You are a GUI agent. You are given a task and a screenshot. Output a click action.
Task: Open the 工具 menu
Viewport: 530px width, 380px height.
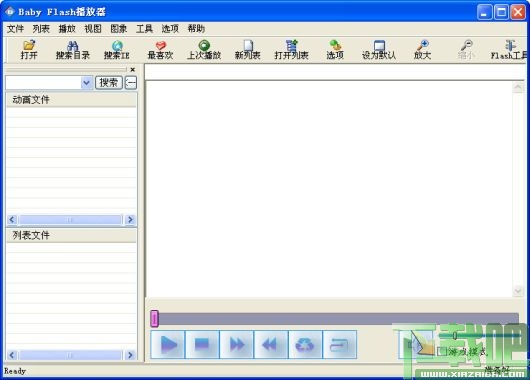[144, 29]
